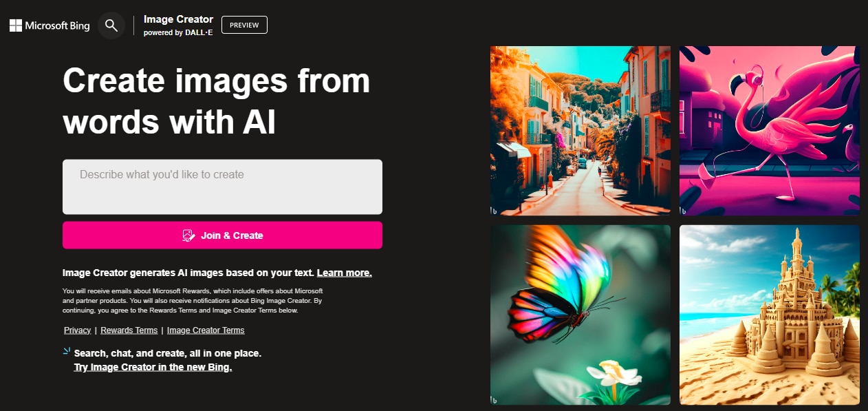Click the Microsoft four-square logo icon
The width and height of the screenshot is (868, 411).
coord(15,26)
